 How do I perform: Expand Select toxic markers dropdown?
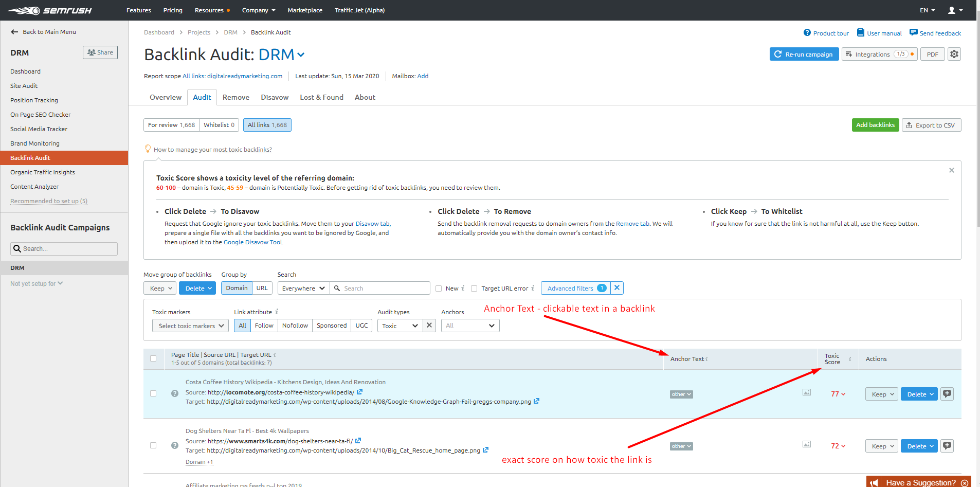(191, 326)
